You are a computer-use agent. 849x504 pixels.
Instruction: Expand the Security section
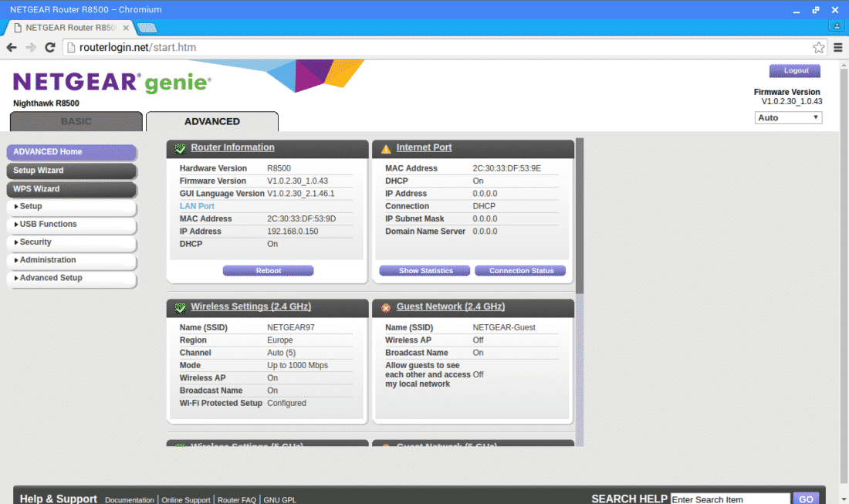72,242
